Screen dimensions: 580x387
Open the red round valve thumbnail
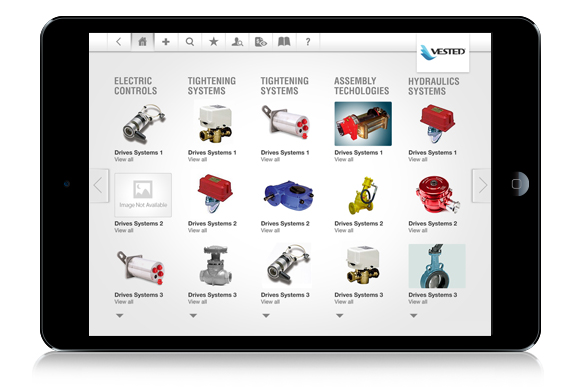tap(437, 195)
